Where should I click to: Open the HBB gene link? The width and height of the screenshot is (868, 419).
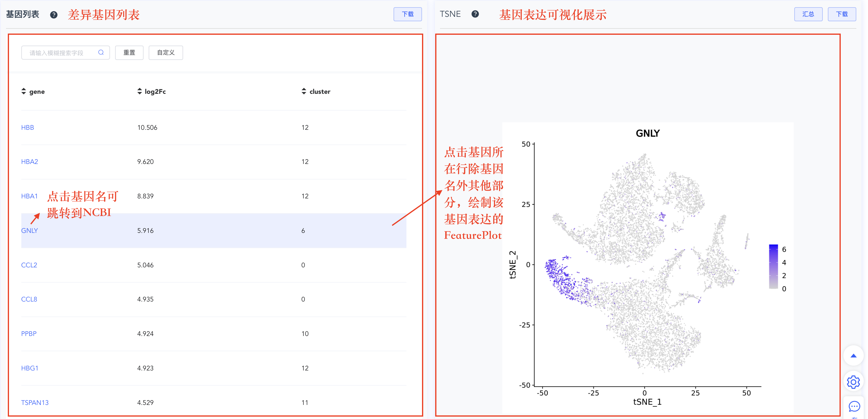pos(28,128)
